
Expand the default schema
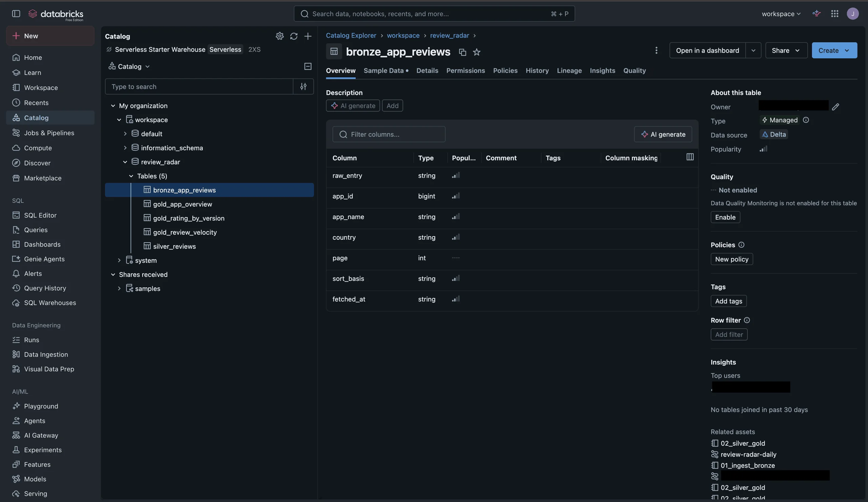tap(125, 134)
